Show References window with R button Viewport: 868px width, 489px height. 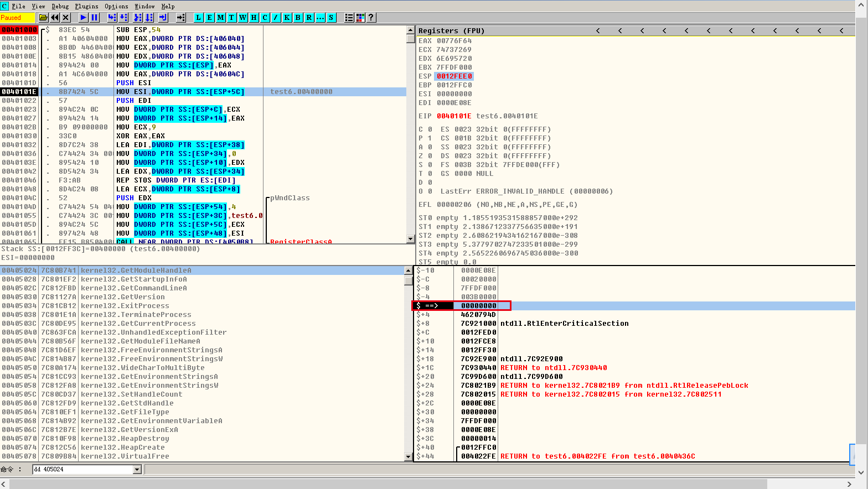tap(309, 18)
